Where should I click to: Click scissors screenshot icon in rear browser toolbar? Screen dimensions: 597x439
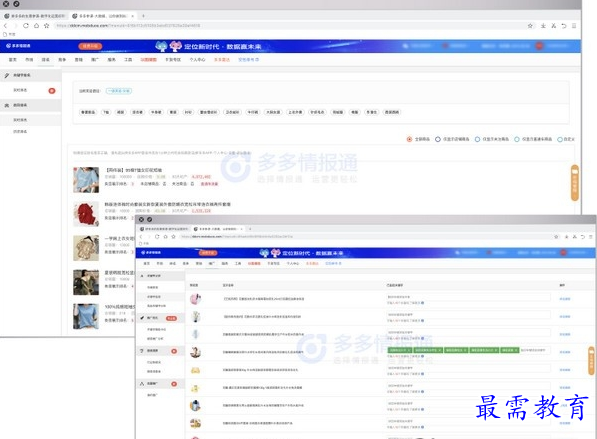(x=554, y=26)
